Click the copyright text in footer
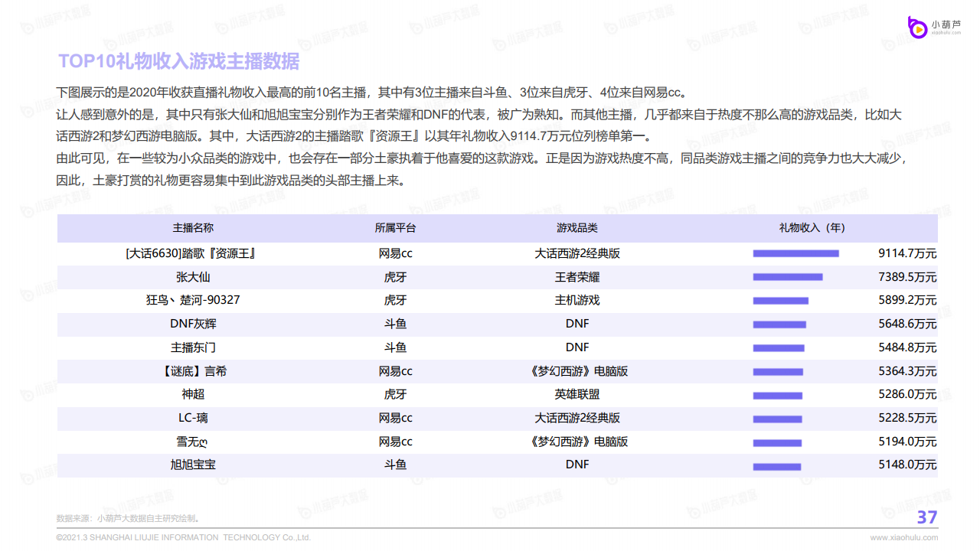 coord(184,538)
